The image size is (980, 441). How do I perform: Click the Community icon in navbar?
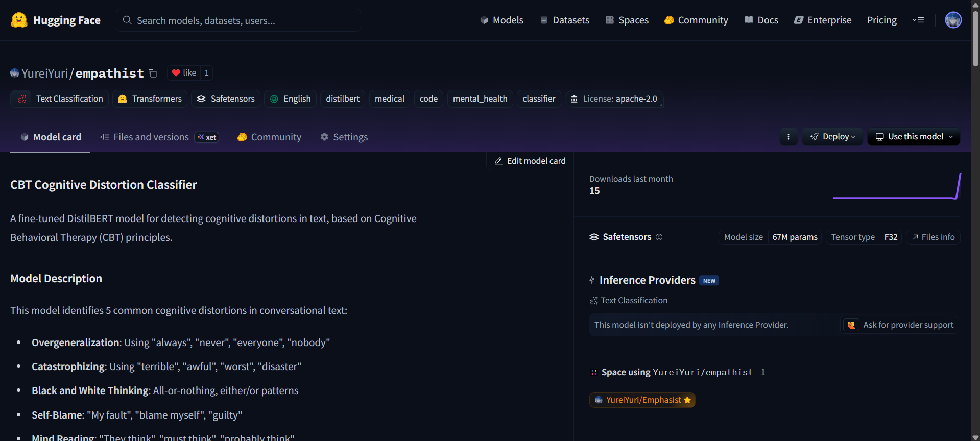(669, 20)
